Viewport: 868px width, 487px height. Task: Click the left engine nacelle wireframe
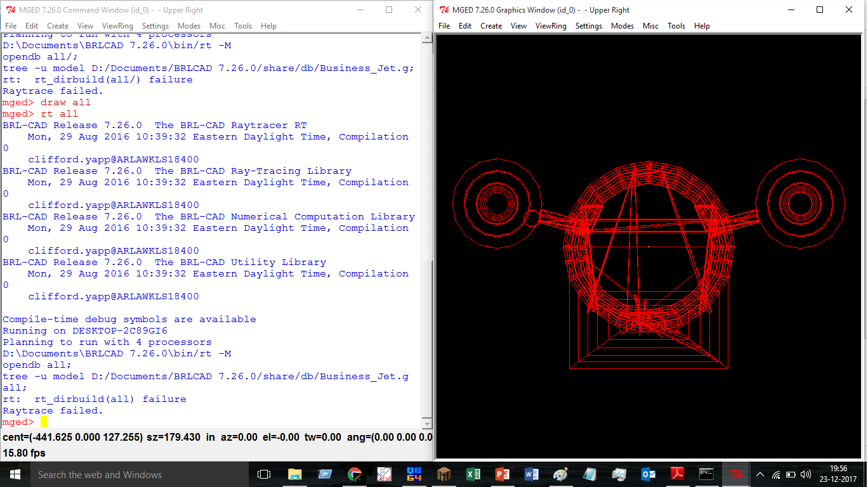497,203
